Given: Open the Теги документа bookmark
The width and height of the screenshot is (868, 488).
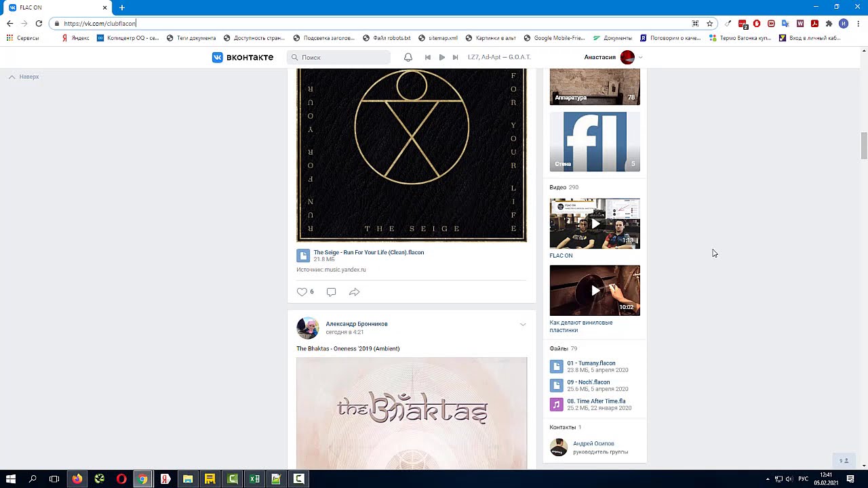Looking at the screenshot, I should click(191, 38).
